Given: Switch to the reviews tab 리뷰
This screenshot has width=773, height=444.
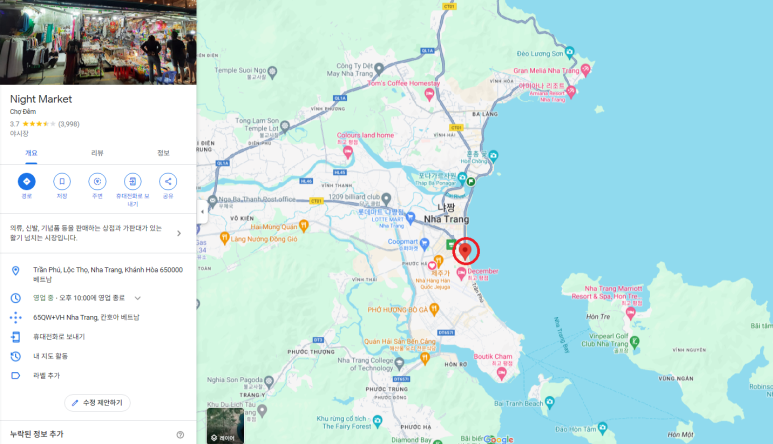Looking at the screenshot, I should click(97, 153).
